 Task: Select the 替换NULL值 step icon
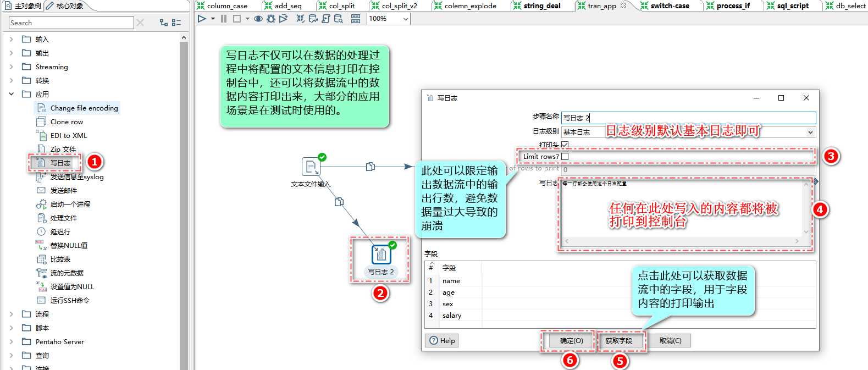[x=41, y=245]
